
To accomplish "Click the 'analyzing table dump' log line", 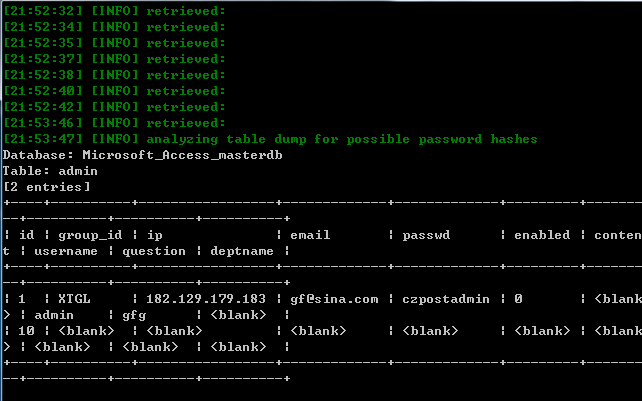I will [270, 139].
